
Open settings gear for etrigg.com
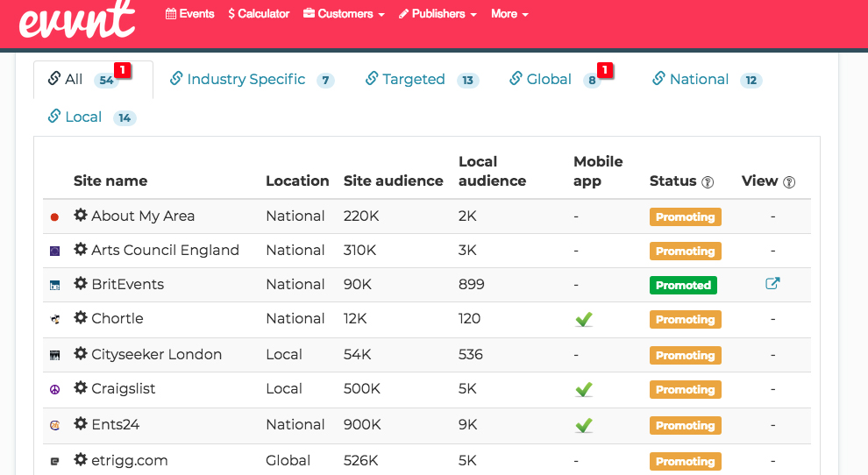[x=81, y=459]
